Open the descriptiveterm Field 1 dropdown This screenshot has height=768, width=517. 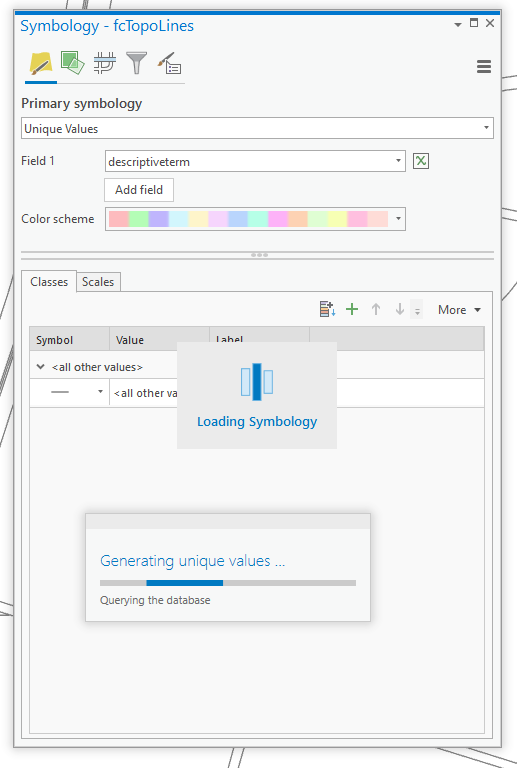click(255, 161)
